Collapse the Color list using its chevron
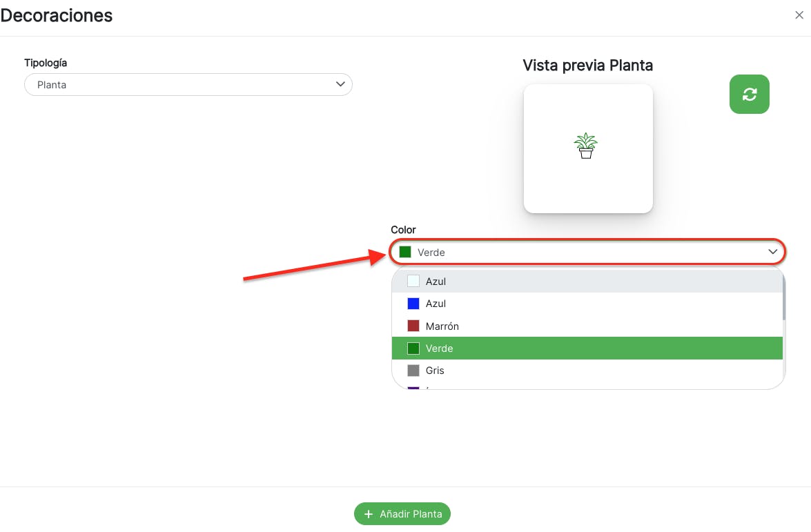This screenshot has height=532, width=811. point(772,253)
